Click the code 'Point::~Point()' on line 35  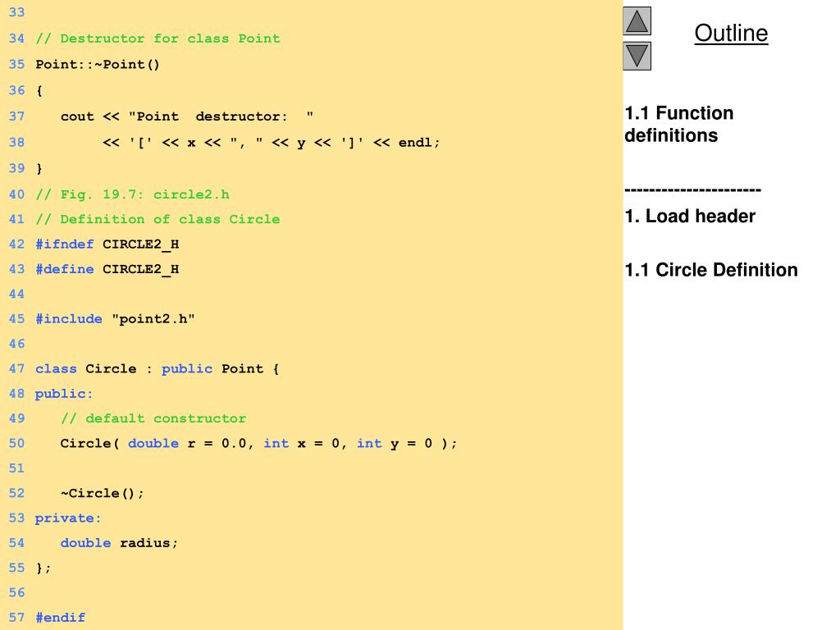tap(98, 64)
